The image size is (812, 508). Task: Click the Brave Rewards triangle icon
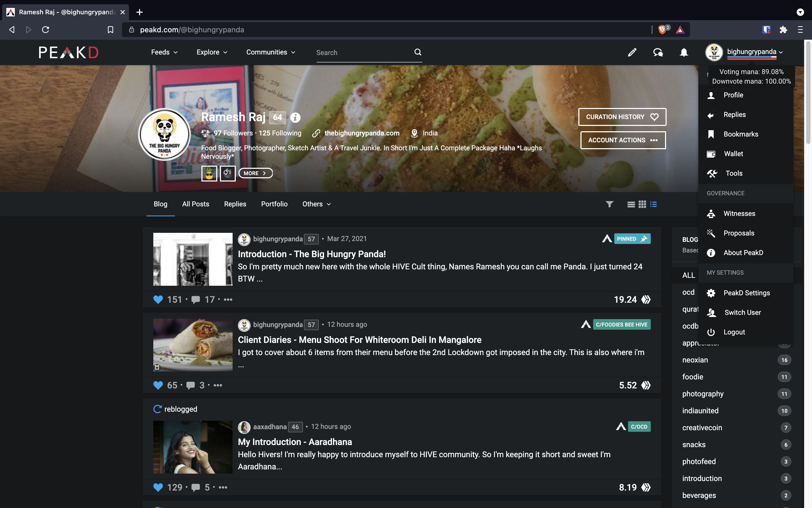pyautogui.click(x=680, y=30)
